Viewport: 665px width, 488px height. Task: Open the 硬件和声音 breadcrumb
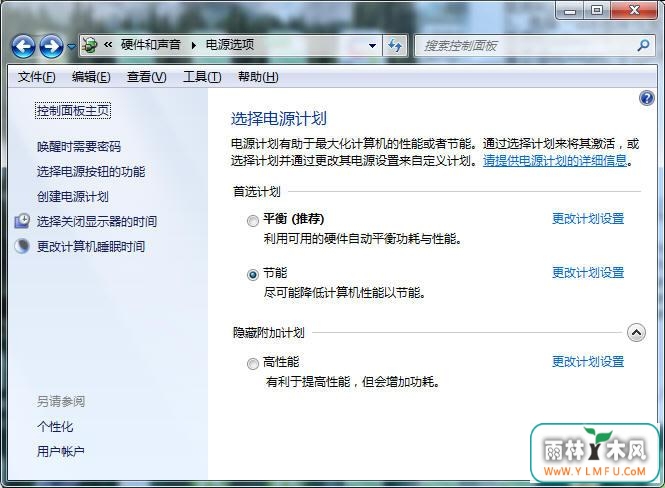(x=151, y=45)
